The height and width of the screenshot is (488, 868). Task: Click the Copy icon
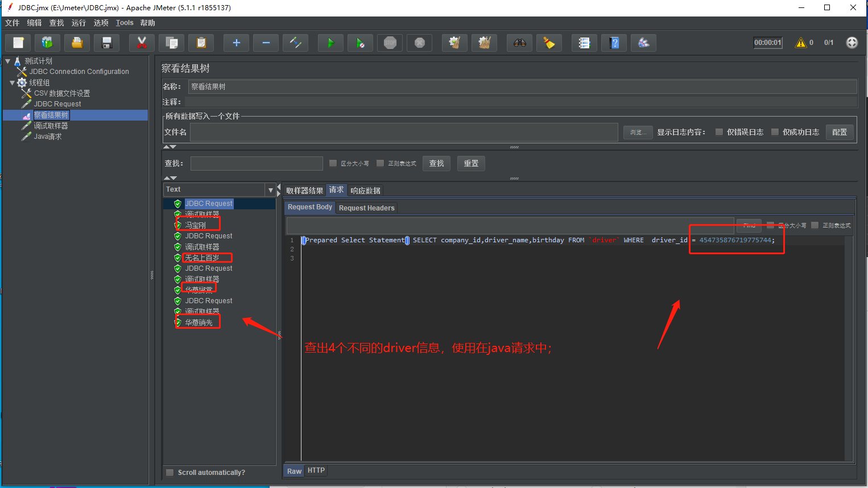pyautogui.click(x=171, y=43)
